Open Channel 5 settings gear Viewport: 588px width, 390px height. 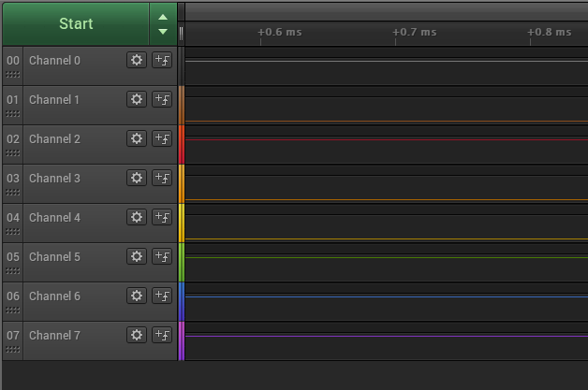pos(137,256)
